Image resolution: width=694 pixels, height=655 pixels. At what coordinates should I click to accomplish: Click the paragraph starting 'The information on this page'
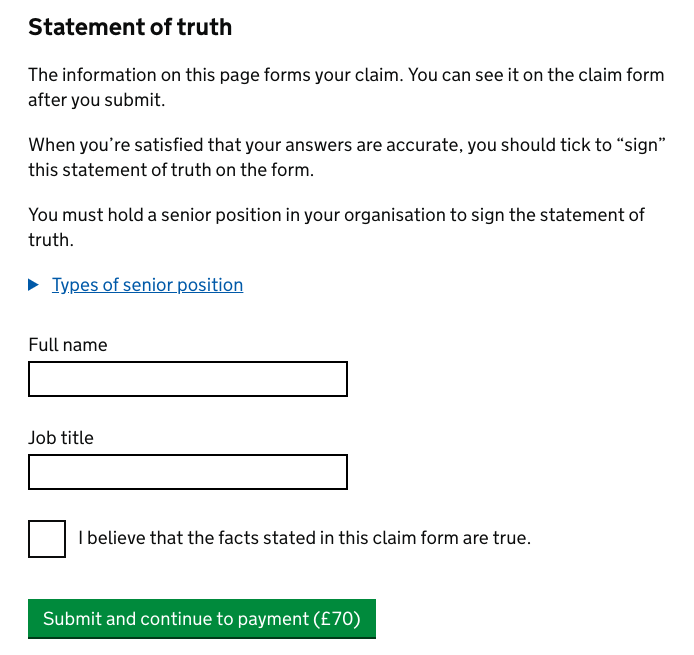[346, 87]
